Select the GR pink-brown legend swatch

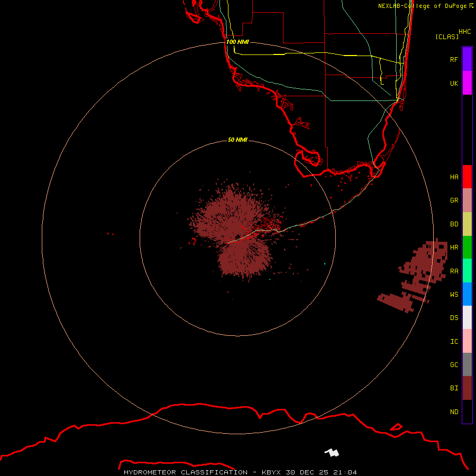(467, 200)
